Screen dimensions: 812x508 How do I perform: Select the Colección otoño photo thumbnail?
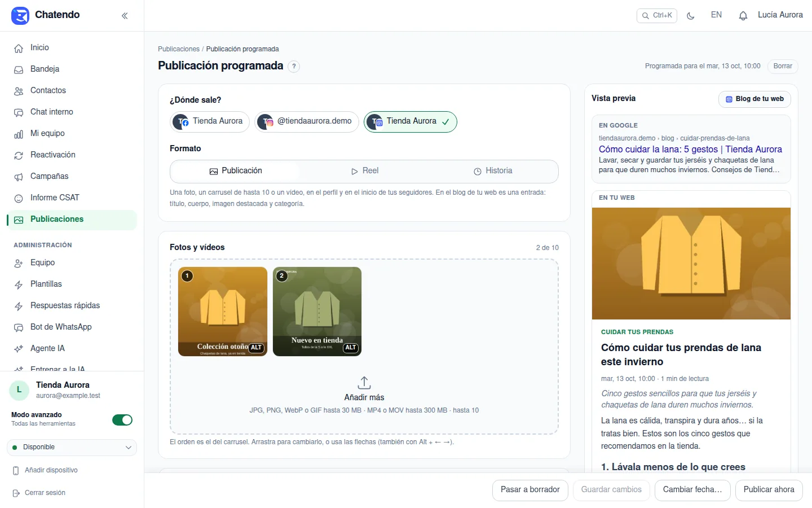pyautogui.click(x=223, y=312)
